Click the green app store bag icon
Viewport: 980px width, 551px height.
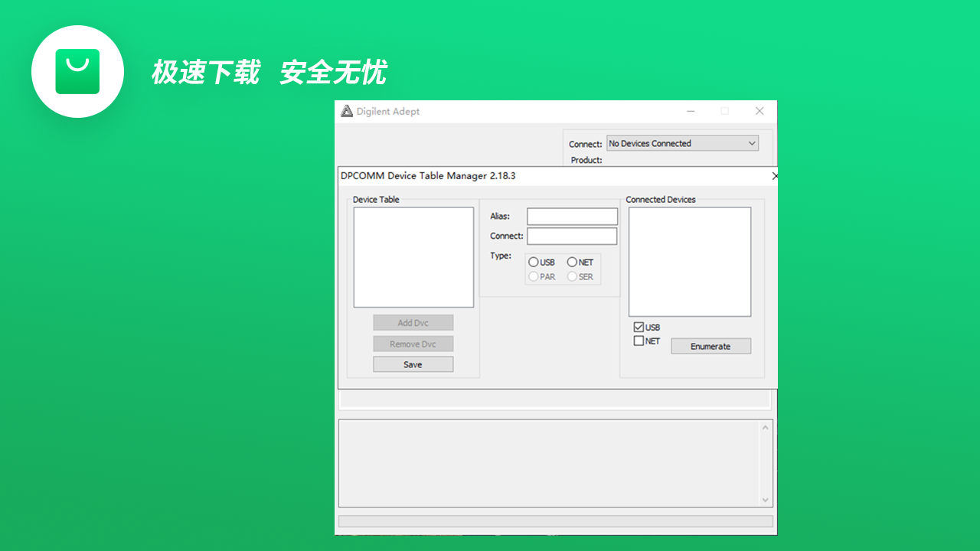point(77,70)
